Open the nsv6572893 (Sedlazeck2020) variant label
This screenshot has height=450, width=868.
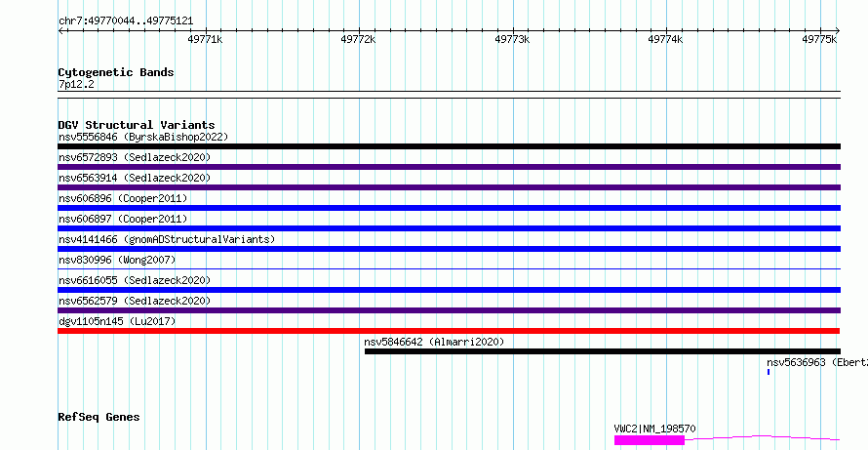point(135,157)
